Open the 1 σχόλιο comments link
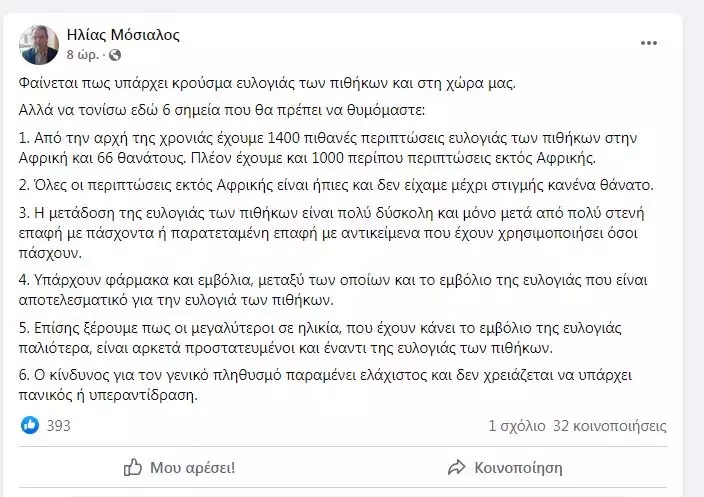This screenshot has height=497, width=704. [517, 426]
